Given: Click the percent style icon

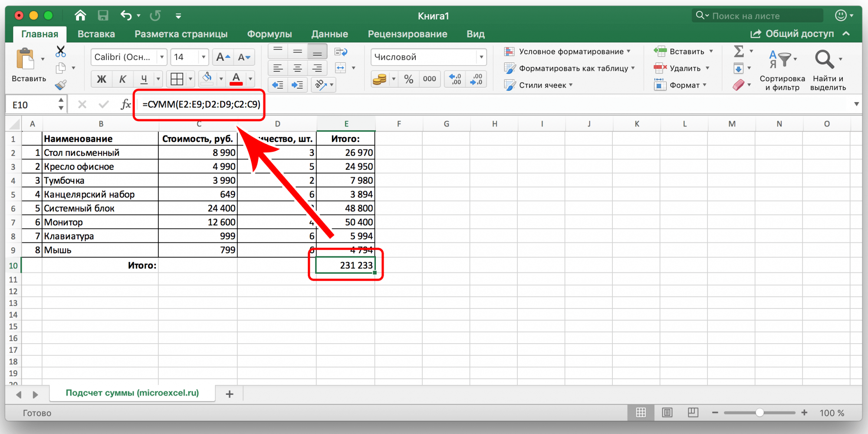Looking at the screenshot, I should pos(408,79).
